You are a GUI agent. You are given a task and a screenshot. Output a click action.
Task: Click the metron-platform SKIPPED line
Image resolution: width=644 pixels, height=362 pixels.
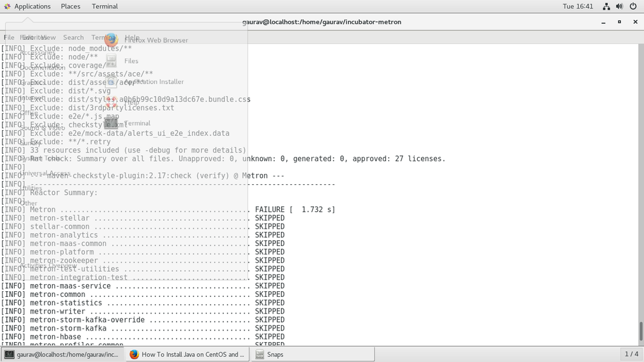click(x=143, y=252)
